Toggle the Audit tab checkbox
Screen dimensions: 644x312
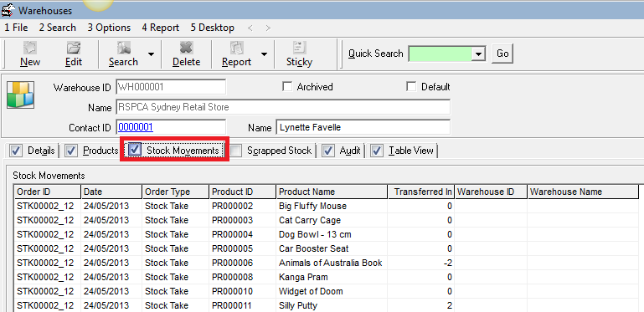coord(327,151)
